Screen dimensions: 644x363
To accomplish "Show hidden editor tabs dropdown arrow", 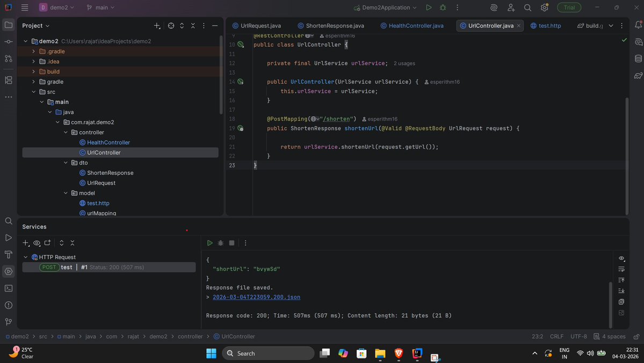I will (611, 25).
